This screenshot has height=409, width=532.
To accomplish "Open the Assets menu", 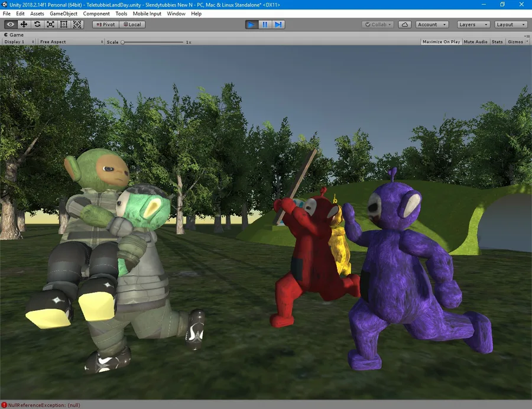I will (x=37, y=14).
